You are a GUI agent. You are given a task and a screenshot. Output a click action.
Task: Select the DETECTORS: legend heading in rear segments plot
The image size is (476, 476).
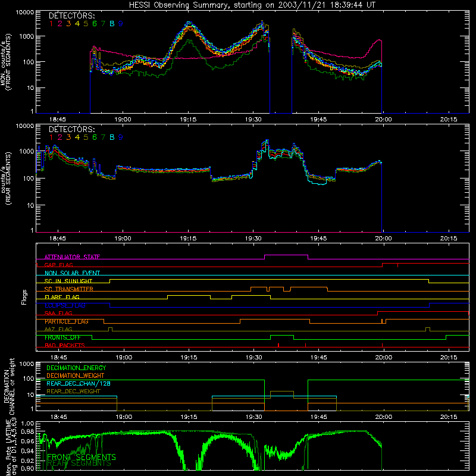72,129
